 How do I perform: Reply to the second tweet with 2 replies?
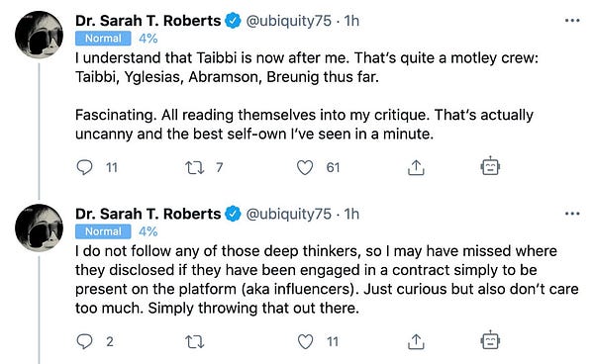click(84, 341)
